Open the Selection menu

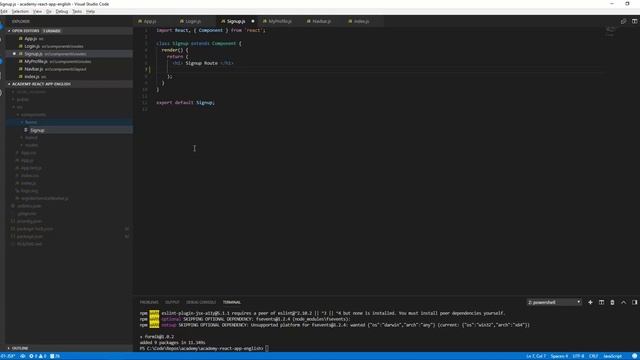[20, 11]
